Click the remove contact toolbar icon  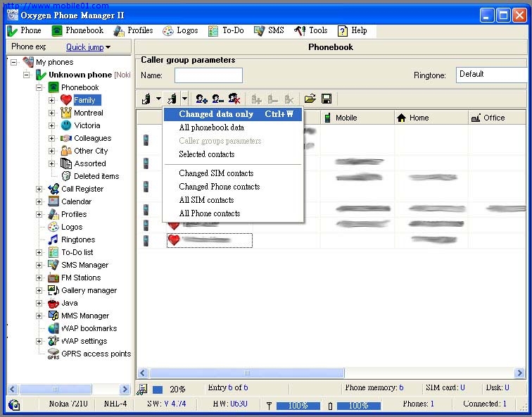point(218,99)
